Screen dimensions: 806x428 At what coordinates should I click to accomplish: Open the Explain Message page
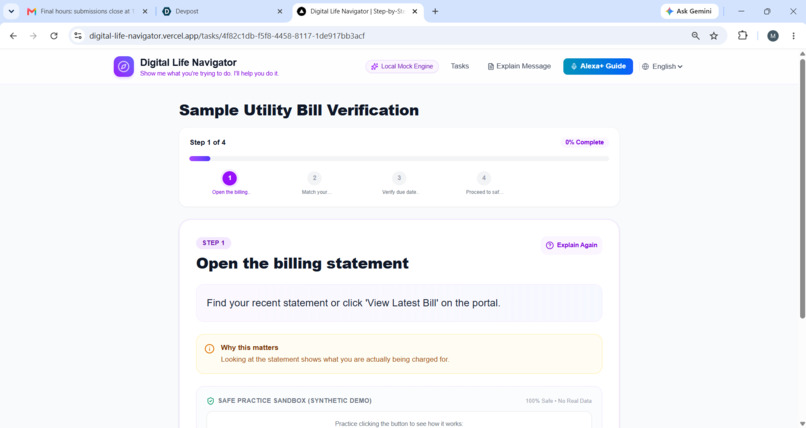(519, 66)
